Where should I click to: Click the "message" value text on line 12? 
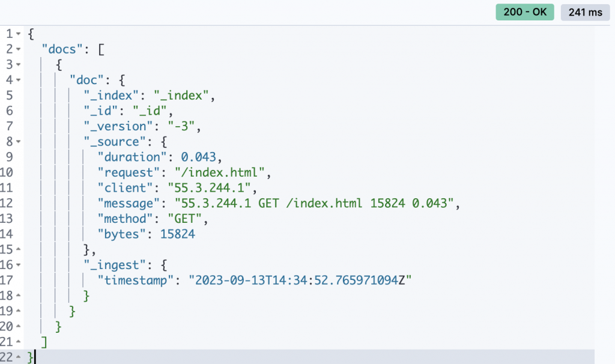tap(314, 203)
